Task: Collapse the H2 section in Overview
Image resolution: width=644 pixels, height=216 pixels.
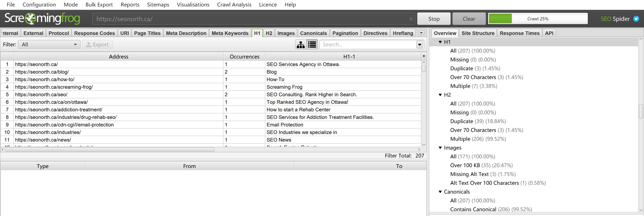Action: click(440, 95)
